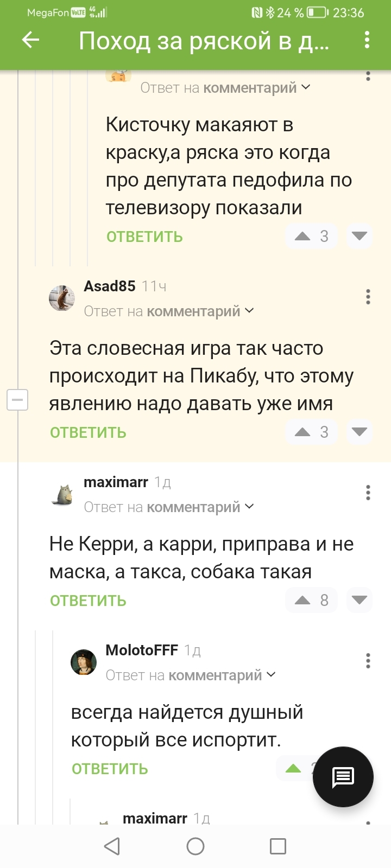This screenshot has width=391, height=868.
Task: Expand 'Ответ на комментарий' under maximarr
Action: [169, 507]
